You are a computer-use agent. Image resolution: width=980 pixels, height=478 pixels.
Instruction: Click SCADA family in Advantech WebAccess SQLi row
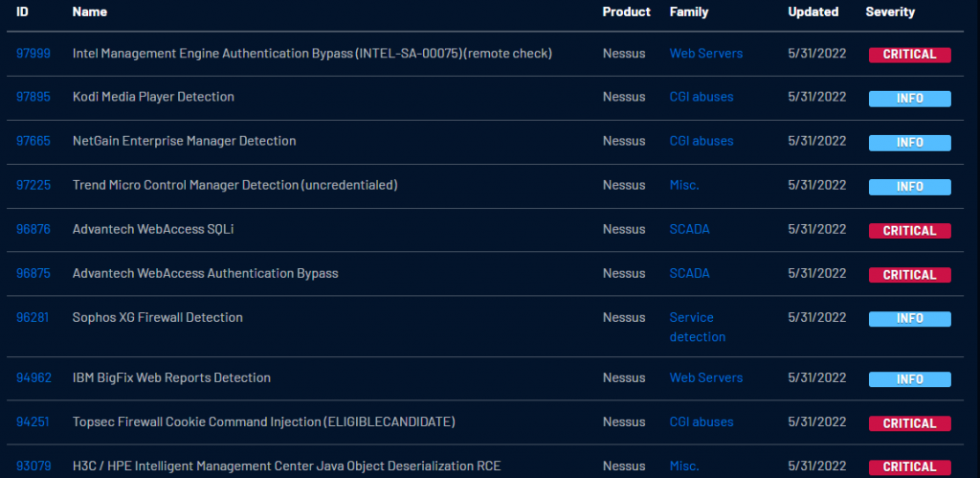[x=689, y=229]
